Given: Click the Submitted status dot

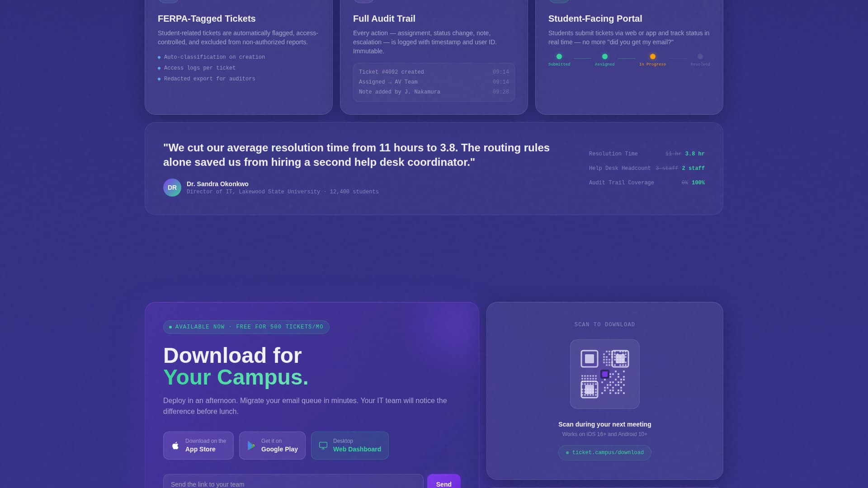Looking at the screenshot, I should point(559,56).
